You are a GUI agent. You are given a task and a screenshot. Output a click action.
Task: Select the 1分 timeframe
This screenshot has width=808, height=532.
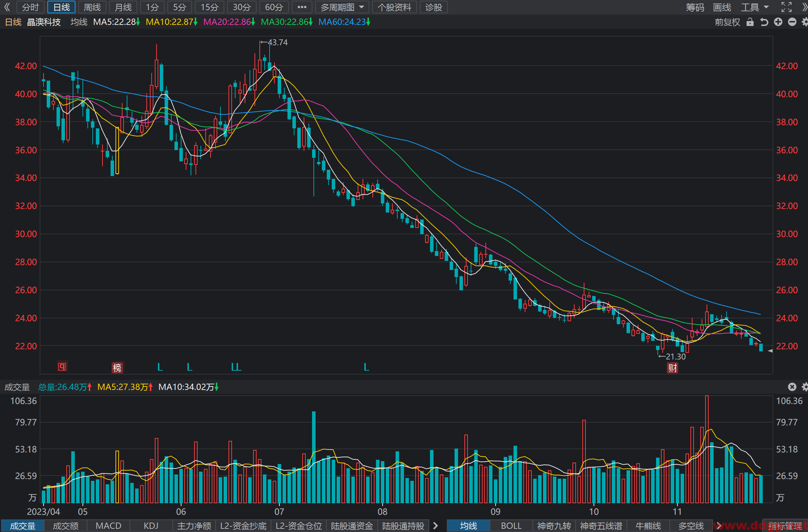pos(152,7)
